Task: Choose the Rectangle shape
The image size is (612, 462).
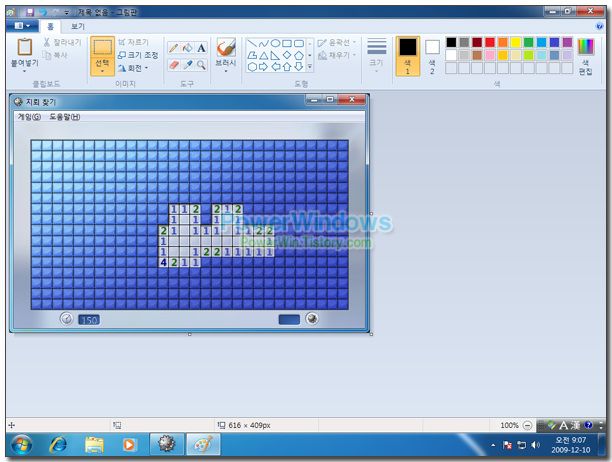Action: click(x=287, y=43)
